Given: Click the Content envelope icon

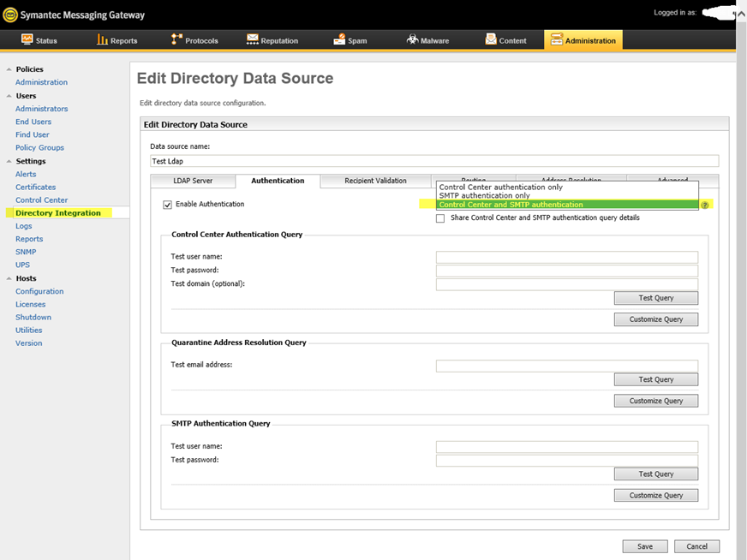Looking at the screenshot, I should tap(491, 39).
